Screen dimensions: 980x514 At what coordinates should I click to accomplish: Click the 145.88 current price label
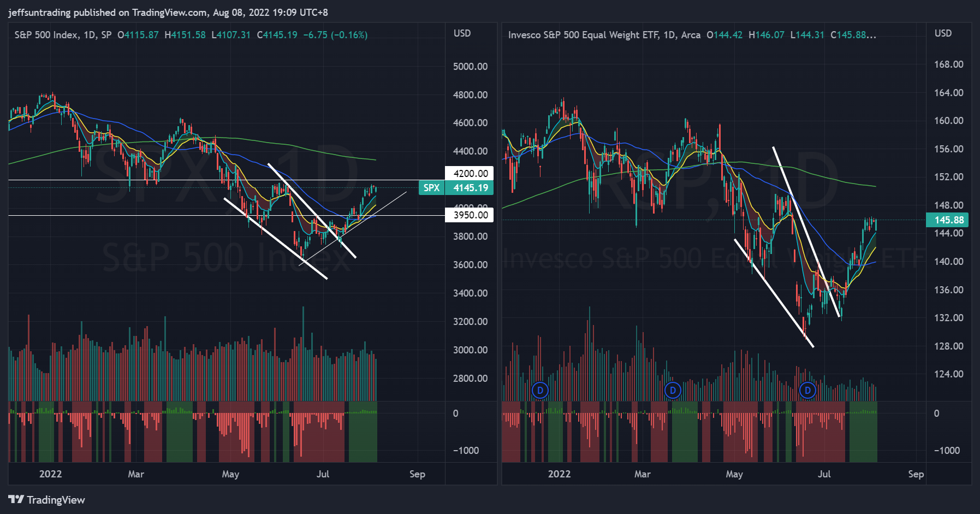pyautogui.click(x=949, y=220)
